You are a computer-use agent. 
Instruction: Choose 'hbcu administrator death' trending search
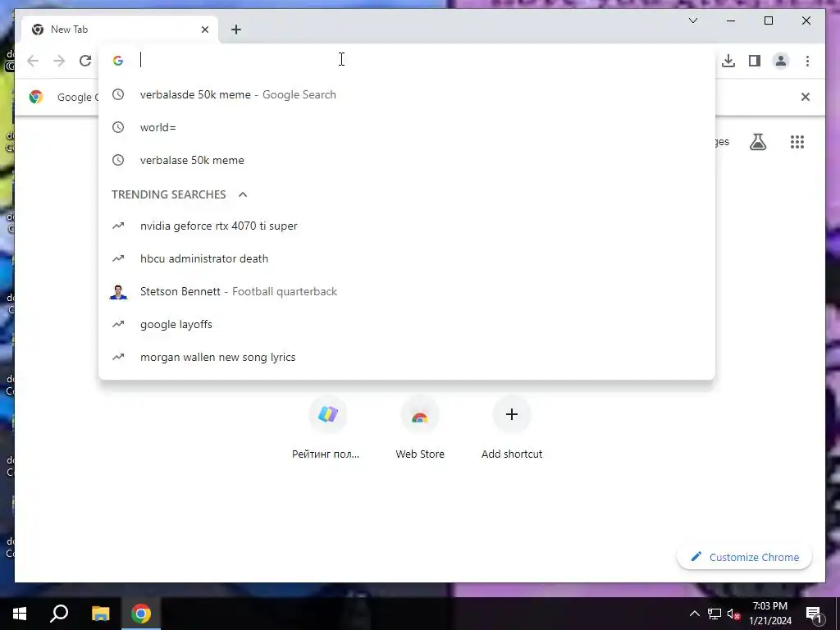(407, 258)
